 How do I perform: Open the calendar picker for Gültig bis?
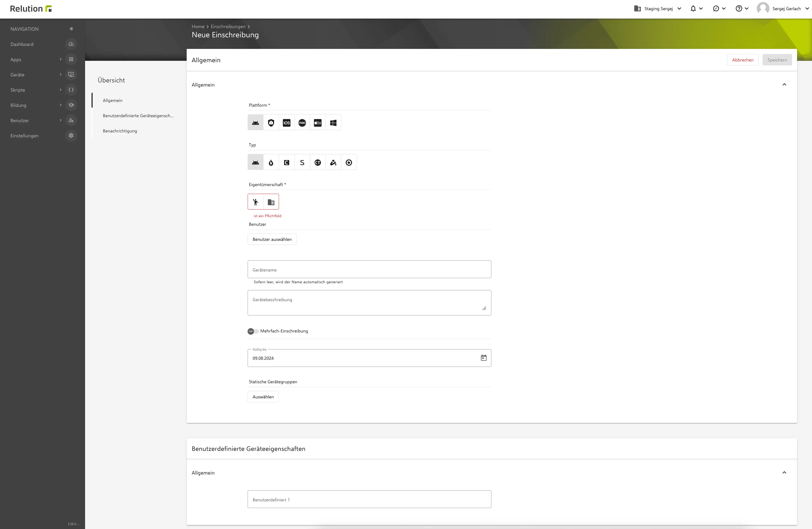[x=483, y=358]
